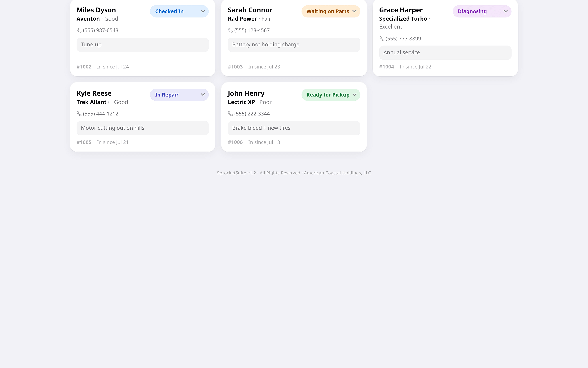Click the Grace Harper customer name
This screenshot has height=368, width=588.
pyautogui.click(x=401, y=10)
